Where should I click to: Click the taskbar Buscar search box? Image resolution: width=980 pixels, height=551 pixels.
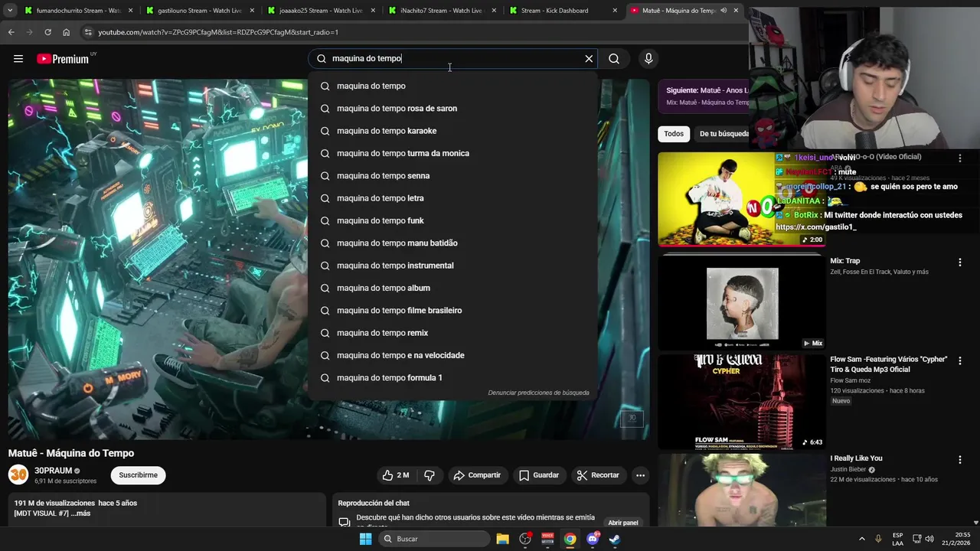tap(434, 539)
